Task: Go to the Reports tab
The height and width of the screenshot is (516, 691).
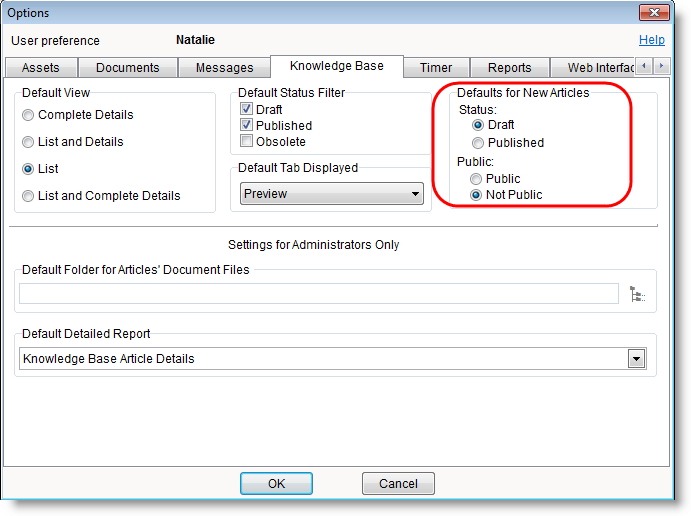Action: tap(509, 68)
